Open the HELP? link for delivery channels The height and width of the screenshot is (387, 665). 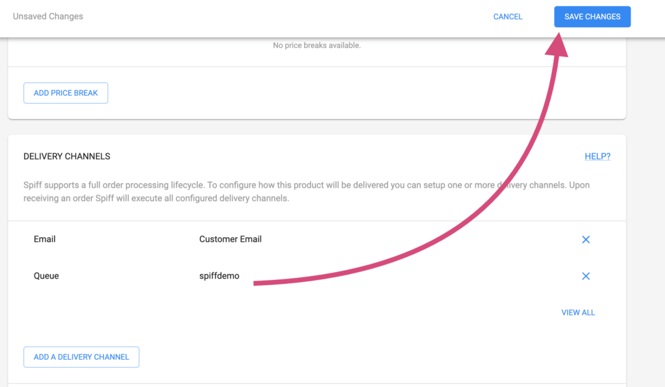[x=597, y=156]
